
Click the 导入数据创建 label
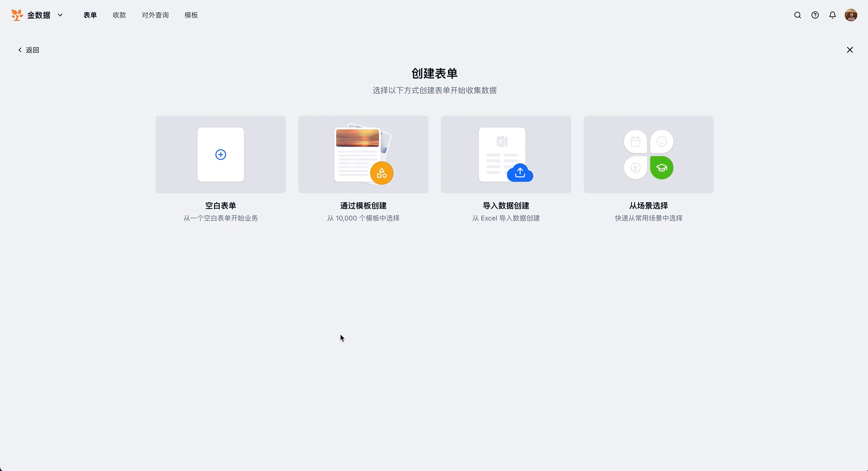click(506, 205)
